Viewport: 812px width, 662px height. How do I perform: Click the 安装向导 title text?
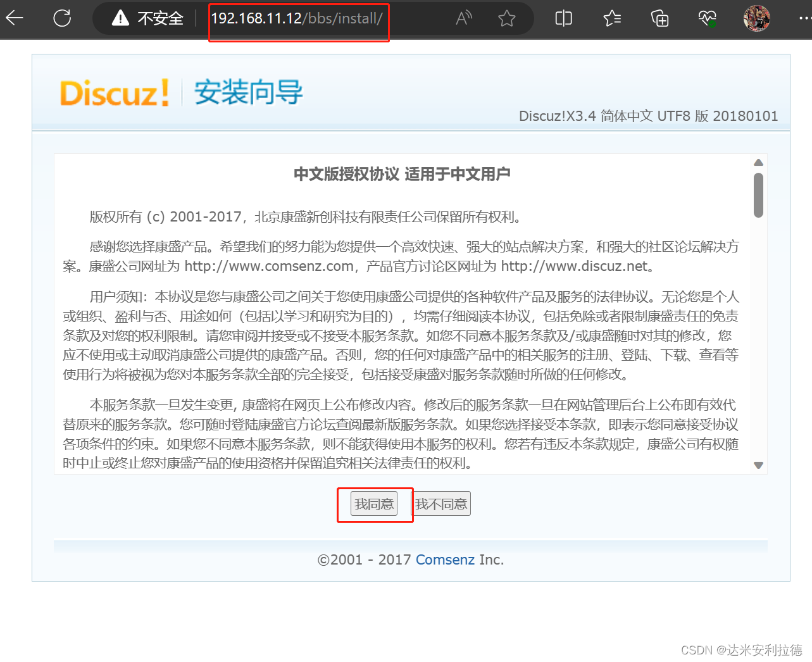(x=248, y=92)
